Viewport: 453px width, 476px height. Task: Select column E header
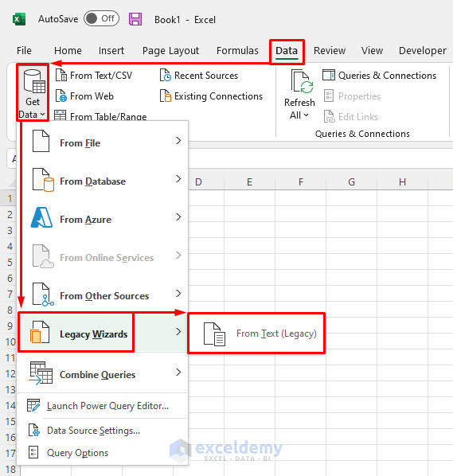point(249,182)
